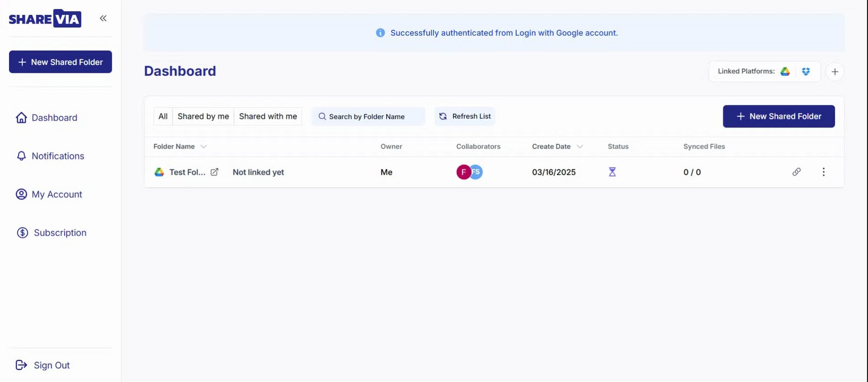
Task: Click the Dropbox linked platform icon
Action: [806, 72]
